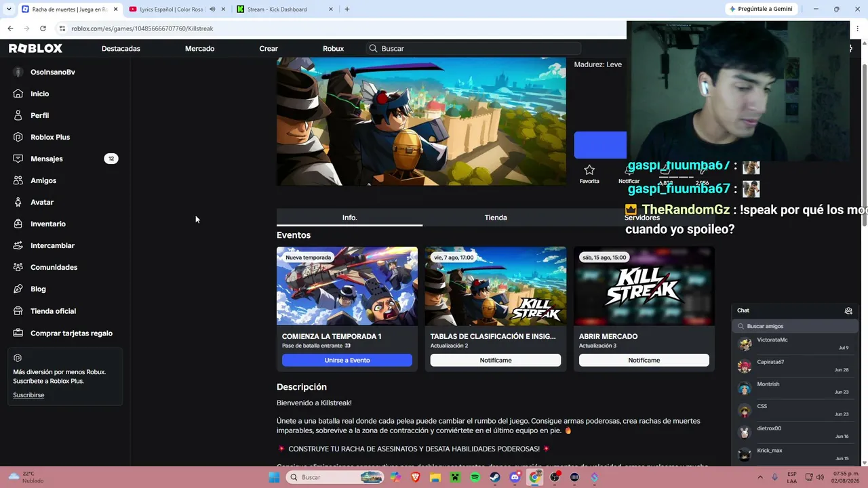The image size is (868, 488).
Task: Go to Perfil in the sidebar
Action: [x=39, y=115]
